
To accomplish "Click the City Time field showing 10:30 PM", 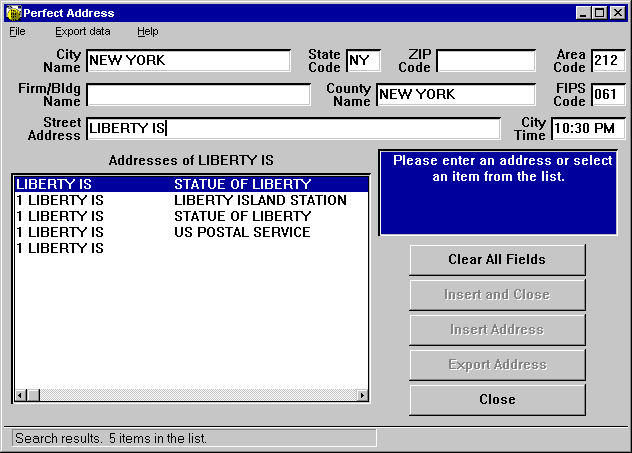I will click(x=588, y=129).
